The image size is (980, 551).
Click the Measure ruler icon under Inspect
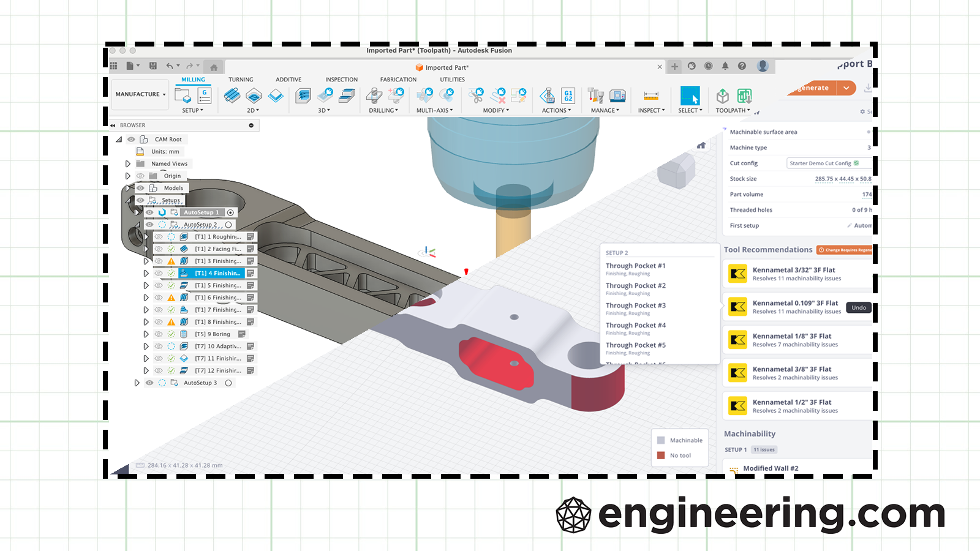pos(650,96)
